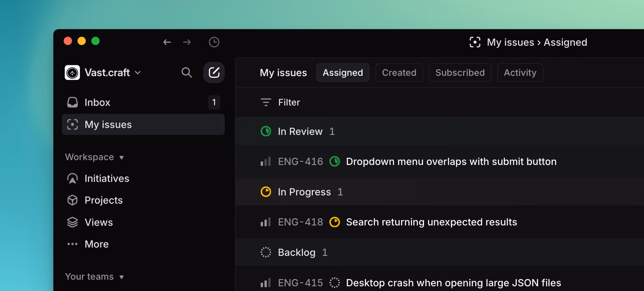Open the Activity tab
The image size is (644, 291).
tap(520, 73)
